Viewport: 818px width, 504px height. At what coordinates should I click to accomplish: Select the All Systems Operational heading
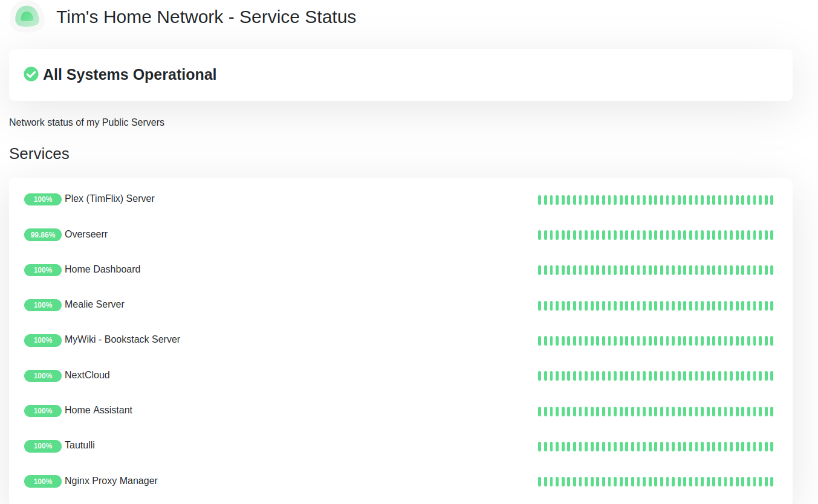[129, 74]
